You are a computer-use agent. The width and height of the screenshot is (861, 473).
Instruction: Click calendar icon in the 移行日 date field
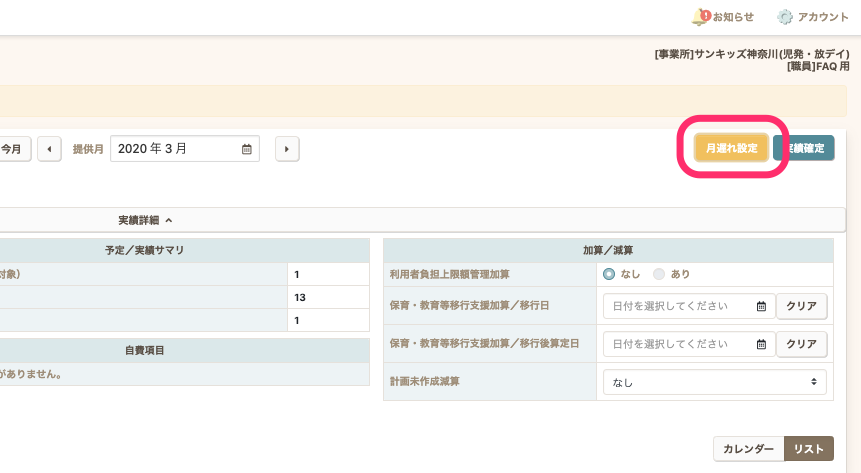761,307
